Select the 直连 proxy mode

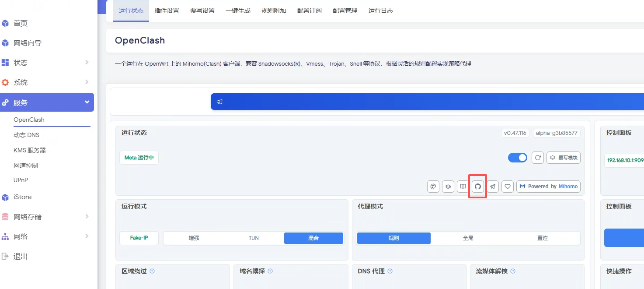coord(543,238)
